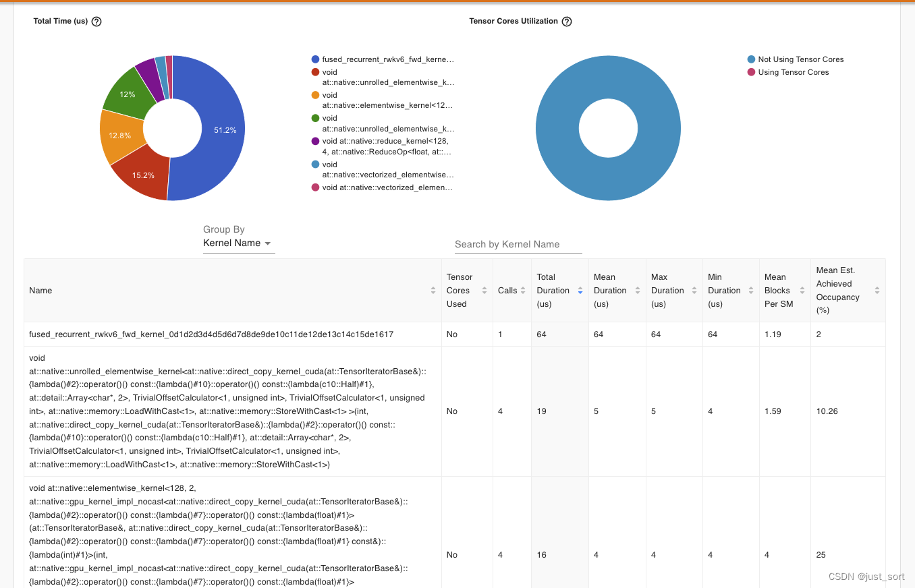Screen dimensions: 915x588
Task: Click the Total Time (us) title
Action: (x=61, y=22)
